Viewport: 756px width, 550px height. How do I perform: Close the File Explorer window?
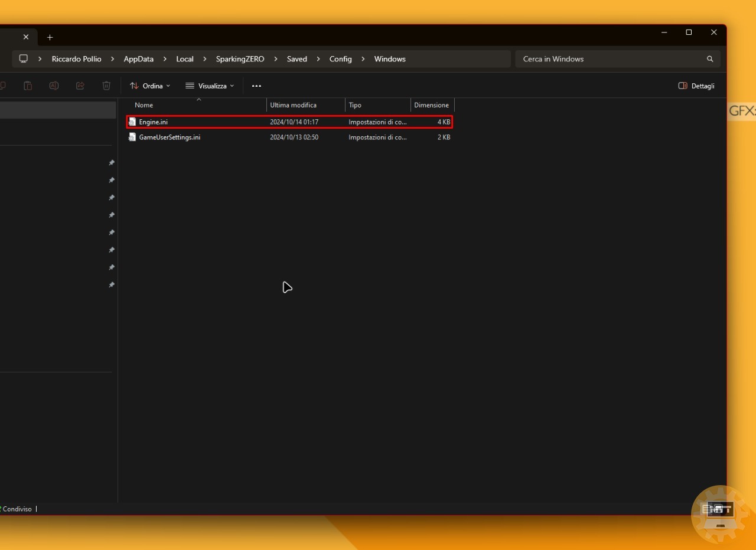[713, 32]
